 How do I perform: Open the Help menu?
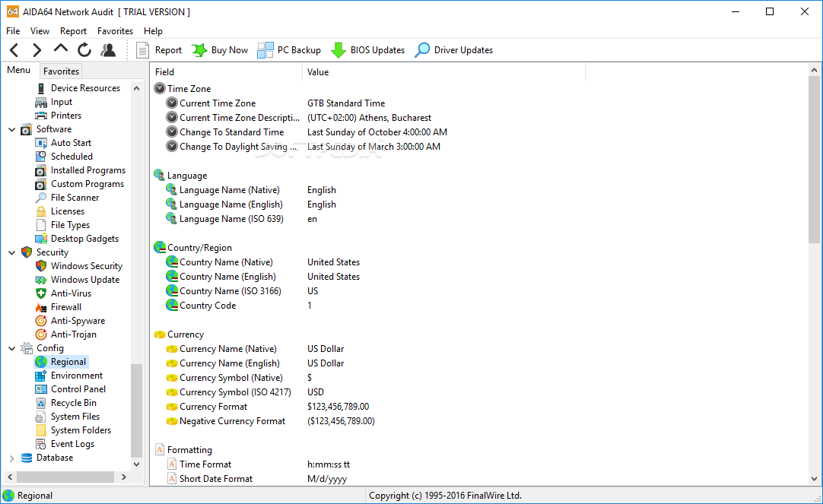[153, 31]
